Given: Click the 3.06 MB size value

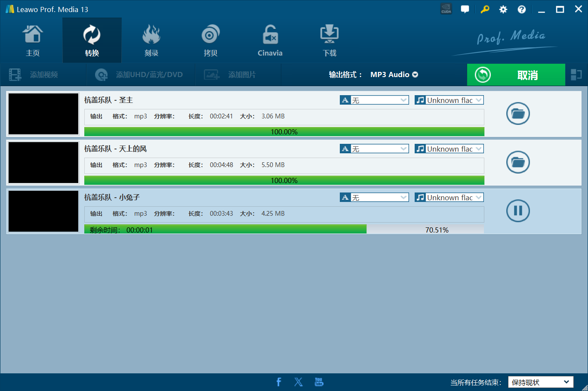Looking at the screenshot, I should coord(273,116).
